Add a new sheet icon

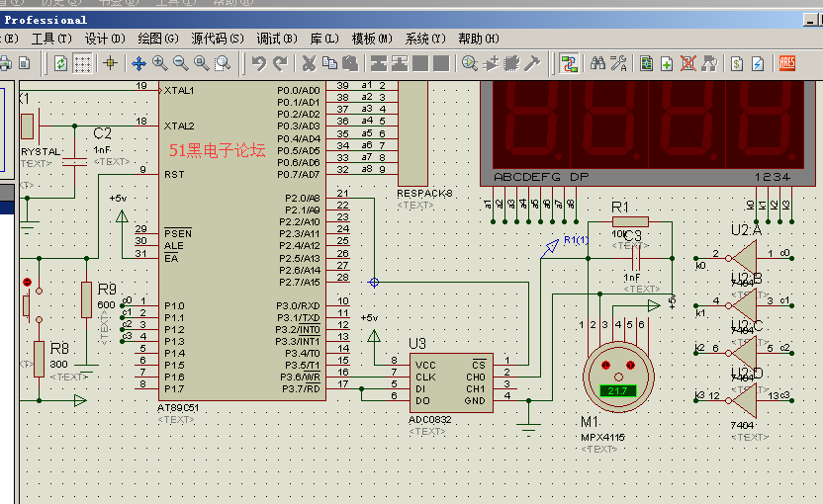667,63
